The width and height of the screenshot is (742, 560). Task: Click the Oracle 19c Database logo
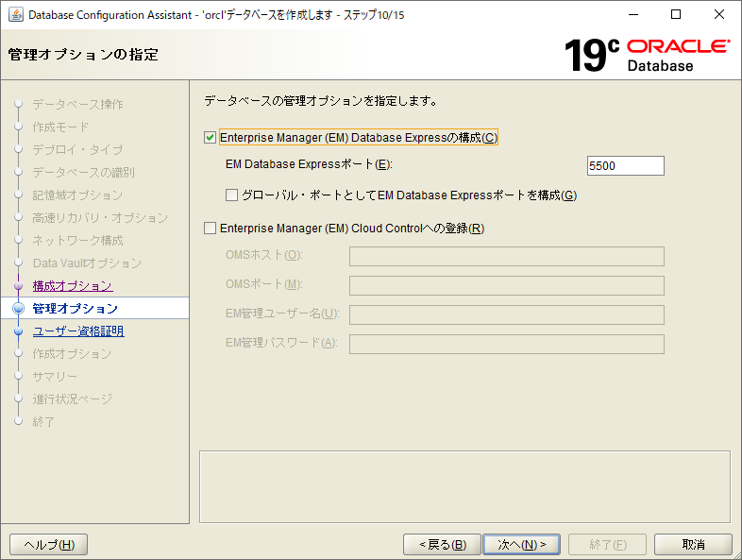[x=647, y=56]
